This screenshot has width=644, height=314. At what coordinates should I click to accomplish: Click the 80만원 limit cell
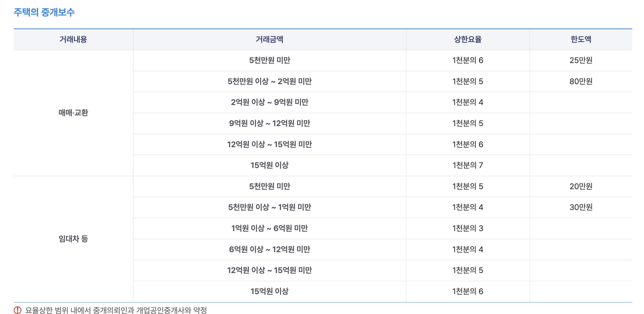582,81
